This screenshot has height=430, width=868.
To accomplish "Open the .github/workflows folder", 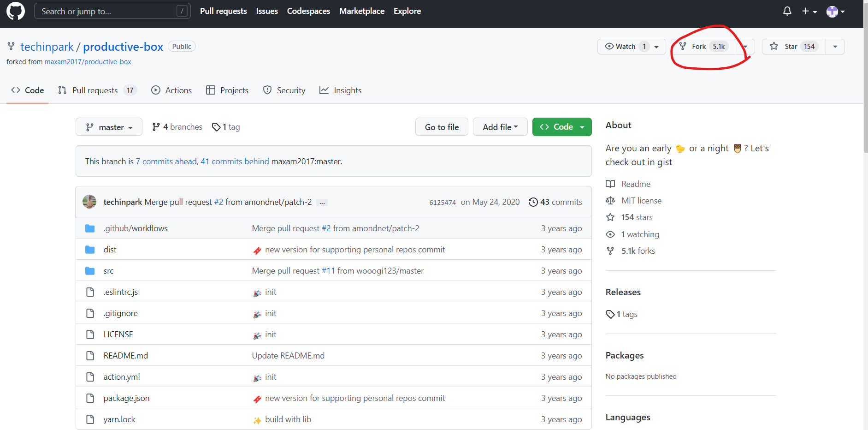I will pyautogui.click(x=136, y=228).
